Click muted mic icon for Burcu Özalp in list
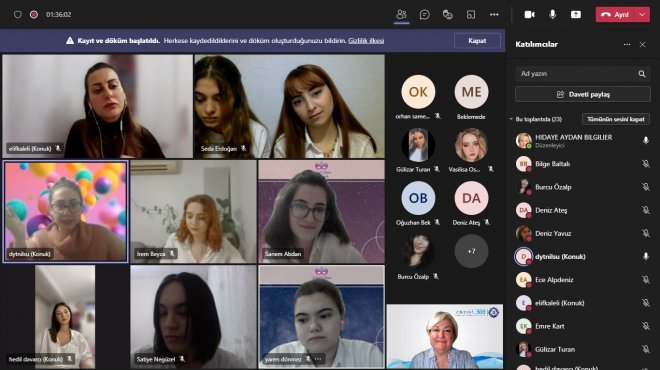 click(646, 187)
